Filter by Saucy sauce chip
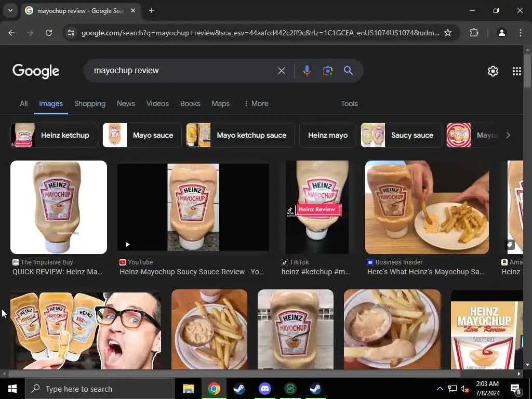The image size is (532, 399). tap(401, 135)
